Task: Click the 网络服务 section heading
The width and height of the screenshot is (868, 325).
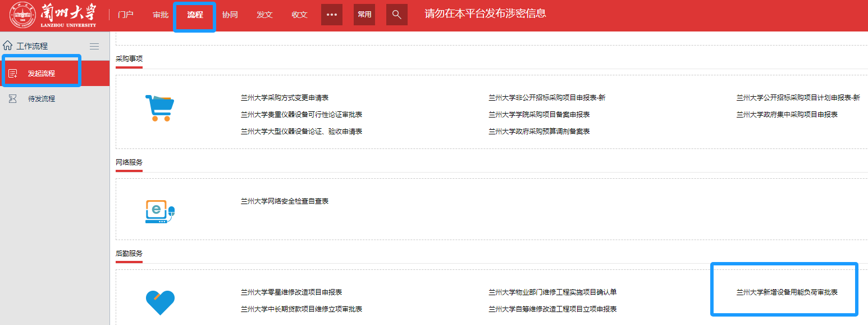Action: [x=129, y=162]
